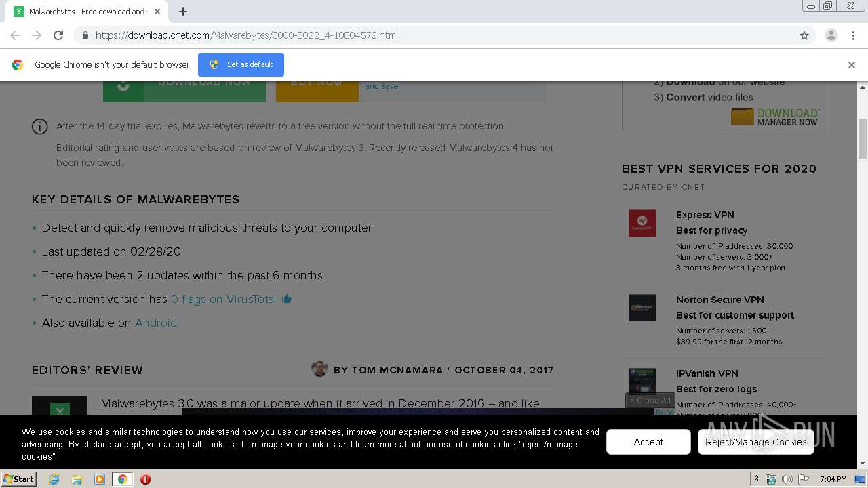
Task: Open Reject/Manage Cookies options
Action: [755, 442]
